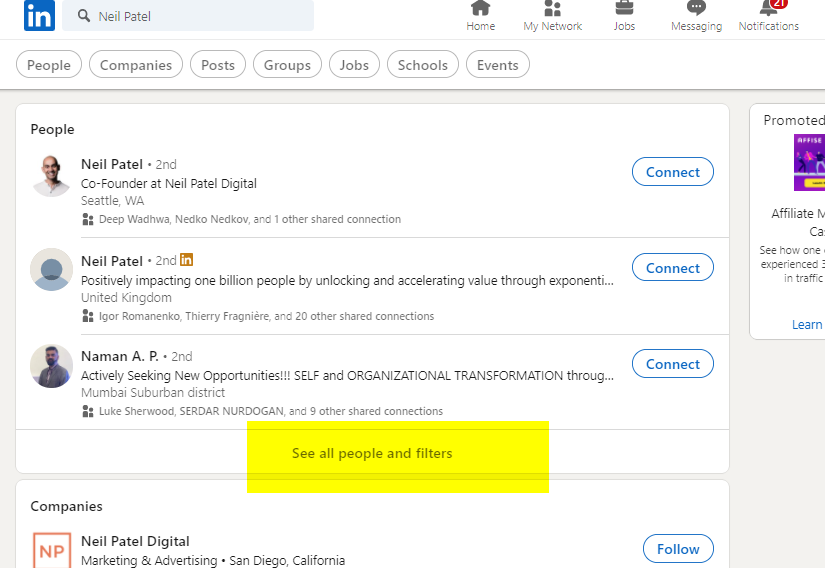The width and height of the screenshot is (825, 568).
Task: Click Luke Sherwood shared connections text
Action: pyautogui.click(x=271, y=411)
